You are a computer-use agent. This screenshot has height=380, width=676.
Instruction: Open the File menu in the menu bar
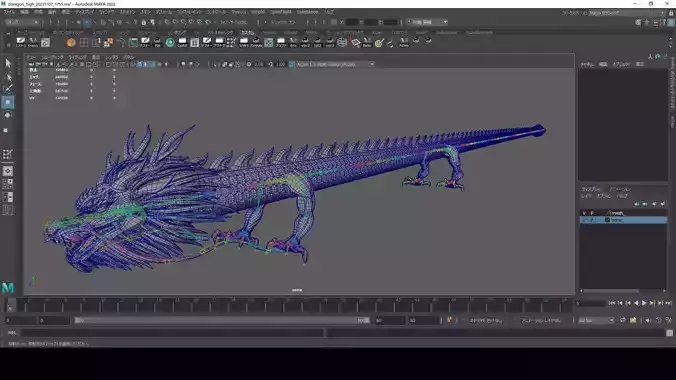9,12
